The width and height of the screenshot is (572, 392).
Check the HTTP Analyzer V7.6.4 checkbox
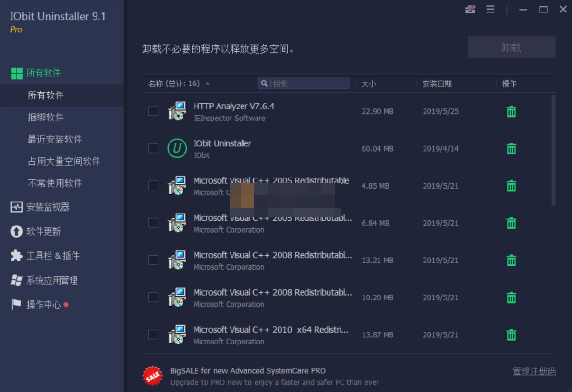[153, 111]
